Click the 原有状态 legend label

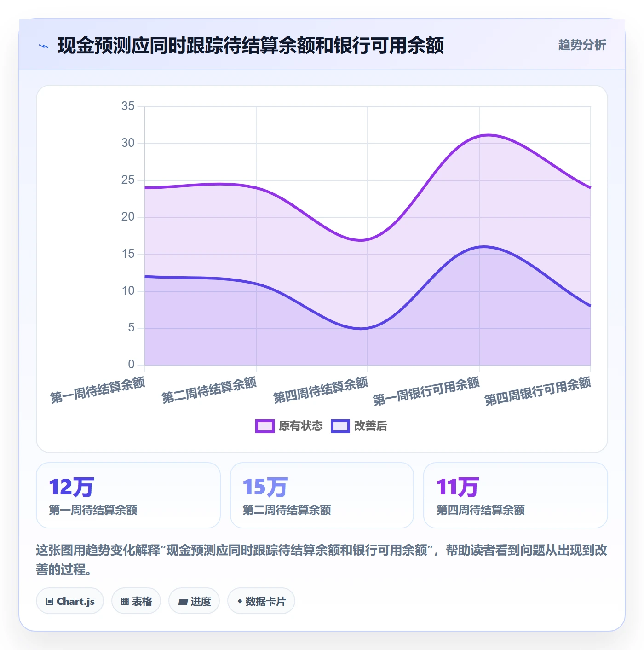pyautogui.click(x=301, y=426)
